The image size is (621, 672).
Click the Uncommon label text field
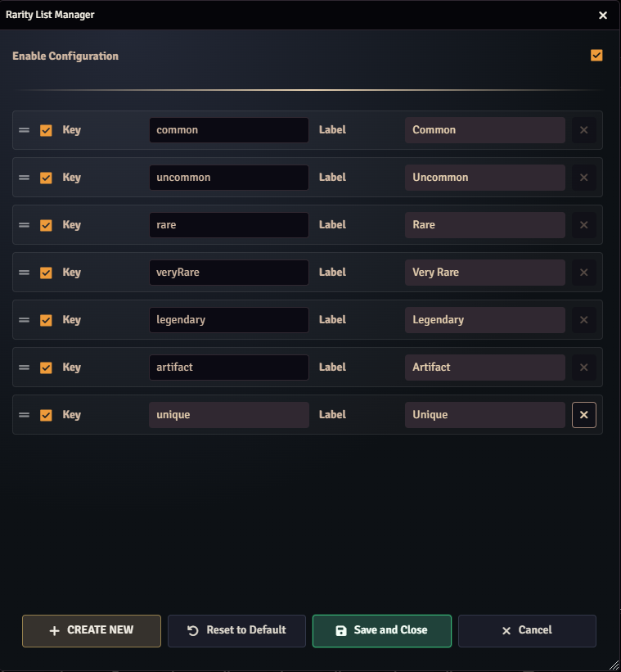point(485,178)
